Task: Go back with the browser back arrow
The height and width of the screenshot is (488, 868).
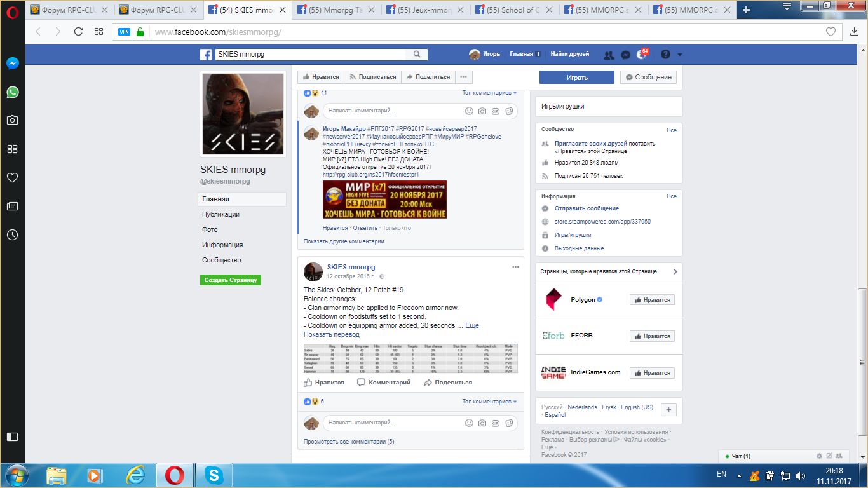Action: 38,32
